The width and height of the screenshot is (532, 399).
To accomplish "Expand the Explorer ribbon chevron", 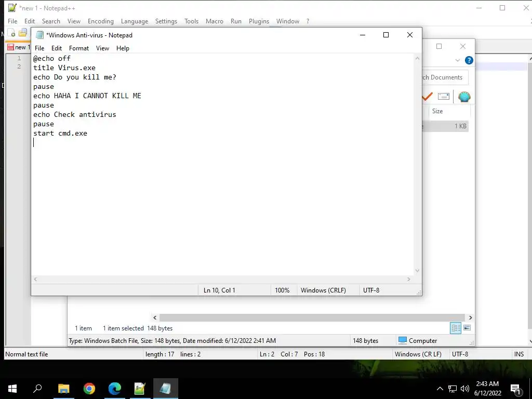I will point(457,60).
